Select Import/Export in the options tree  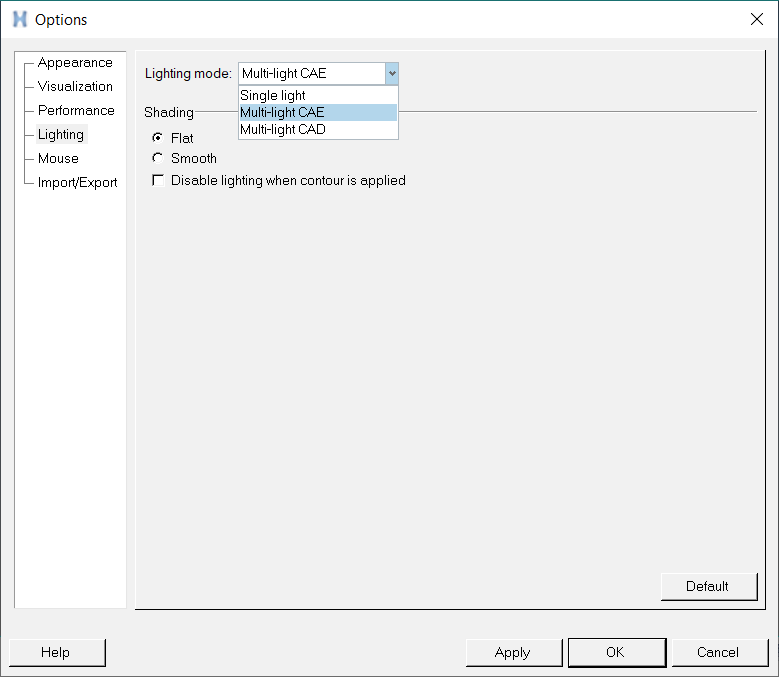coord(78,182)
